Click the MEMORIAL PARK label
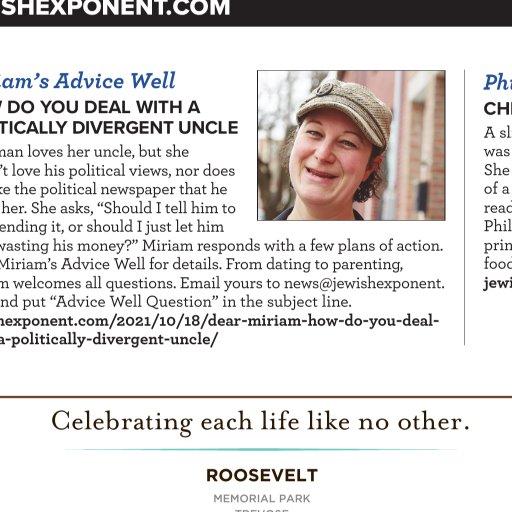The height and width of the screenshot is (512, 512). [x=262, y=499]
